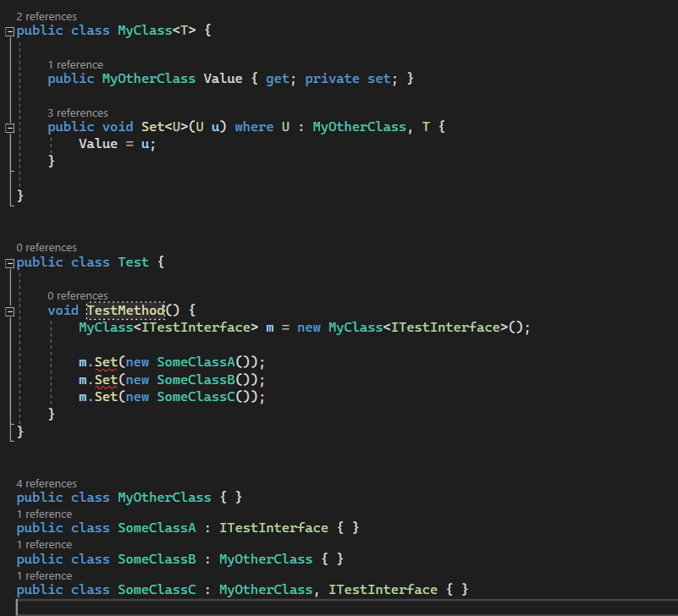Open the '0 references' CodeLens above class Test
The height and width of the screenshot is (616, 678).
(x=47, y=247)
